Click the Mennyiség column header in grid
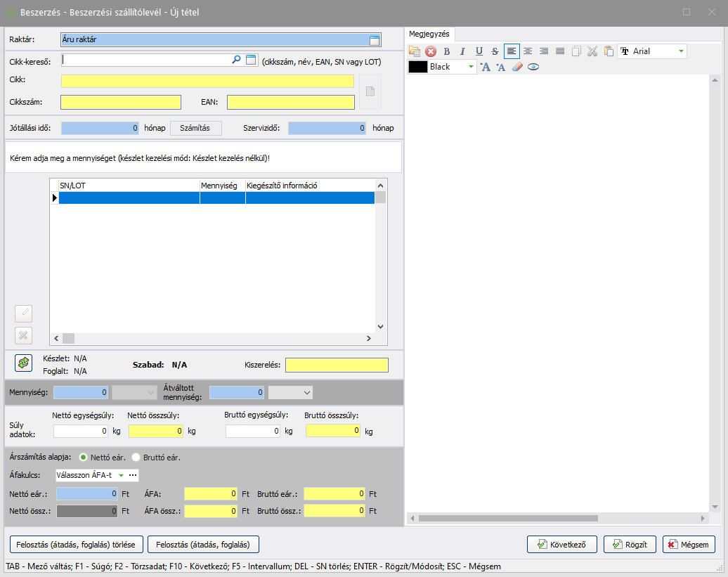This screenshot has height=577, width=728. click(x=222, y=186)
